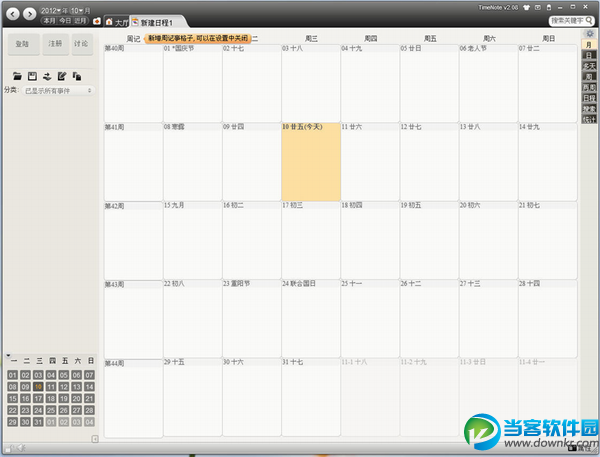Click the 登陆 login button

[24, 44]
